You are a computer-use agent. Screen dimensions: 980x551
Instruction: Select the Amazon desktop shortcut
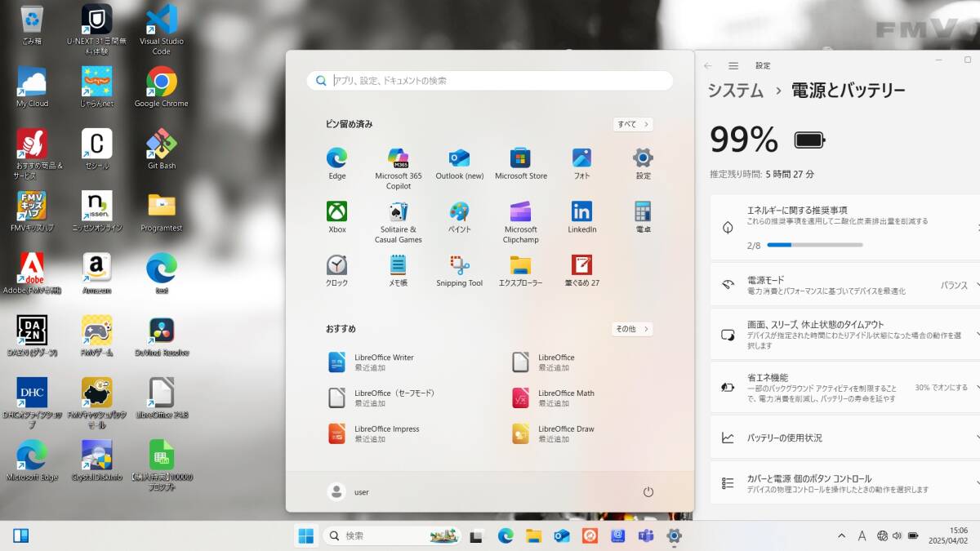tap(97, 273)
